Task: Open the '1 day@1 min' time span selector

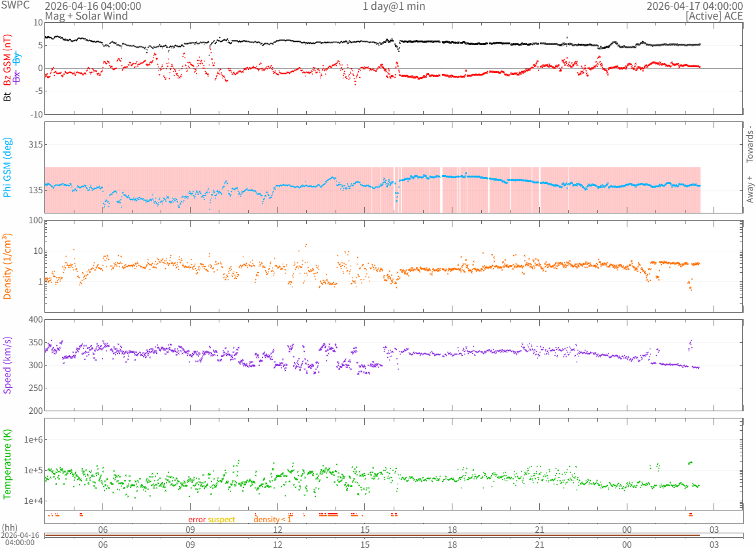Action: [x=394, y=6]
